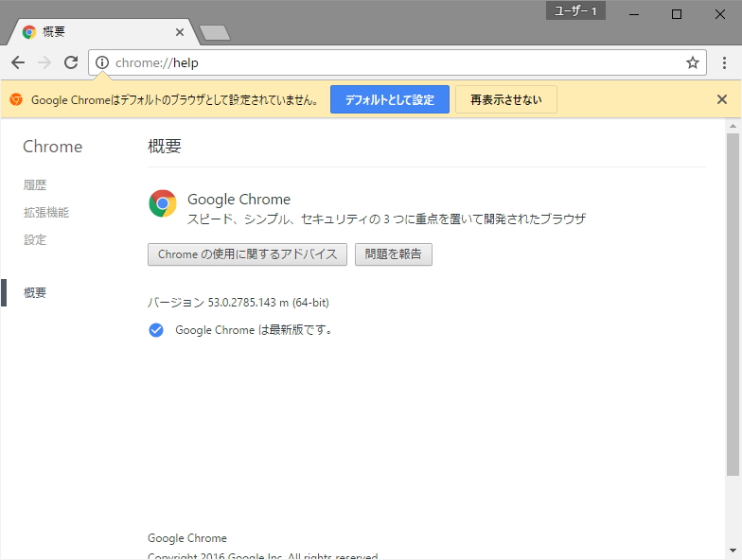Open a new tab

coord(215,32)
